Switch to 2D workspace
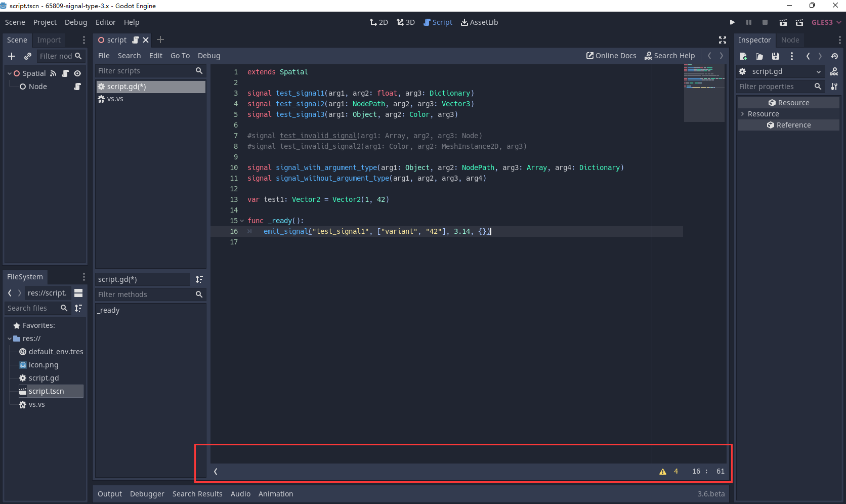Image resolution: width=846 pixels, height=504 pixels. click(379, 22)
